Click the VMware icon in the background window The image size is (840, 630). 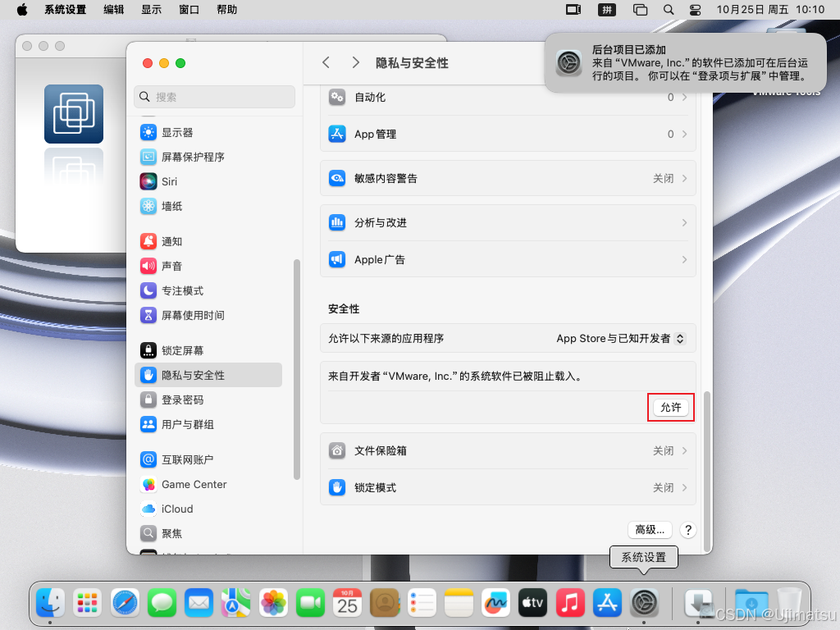coord(74,114)
